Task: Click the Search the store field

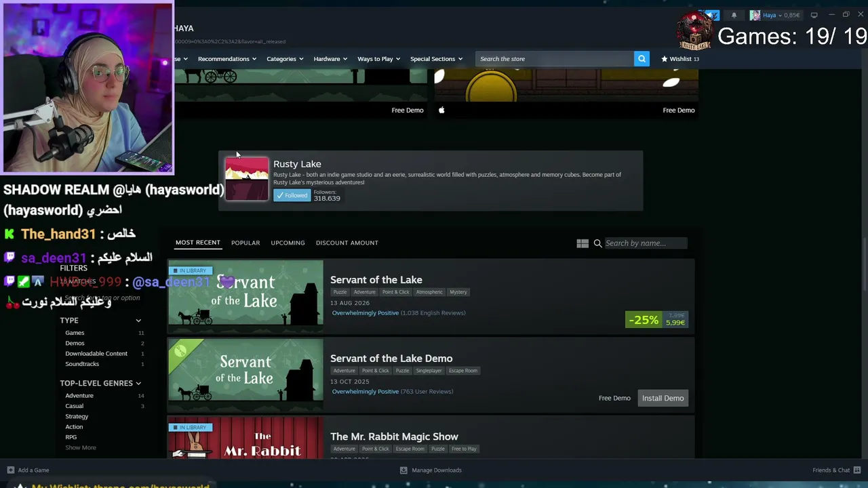Action: pyautogui.click(x=555, y=59)
